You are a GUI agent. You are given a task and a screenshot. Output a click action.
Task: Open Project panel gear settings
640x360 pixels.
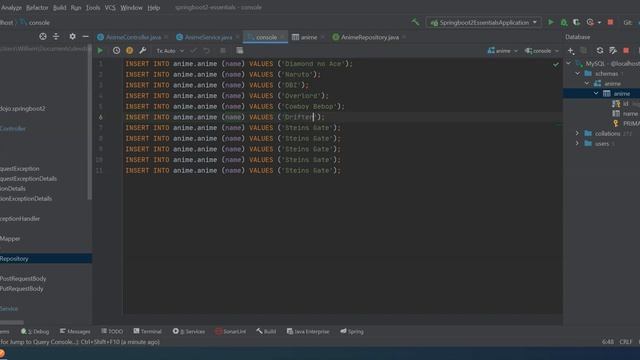pyautogui.click(x=72, y=36)
